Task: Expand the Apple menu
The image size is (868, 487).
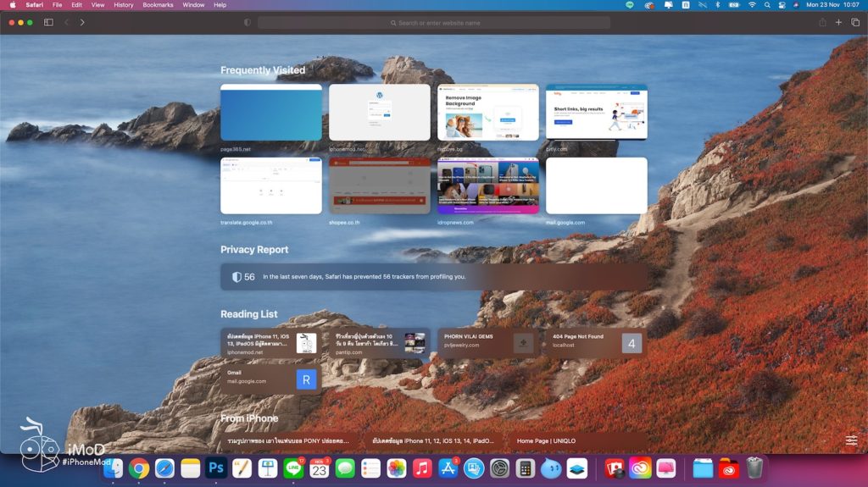Action: click(12, 5)
